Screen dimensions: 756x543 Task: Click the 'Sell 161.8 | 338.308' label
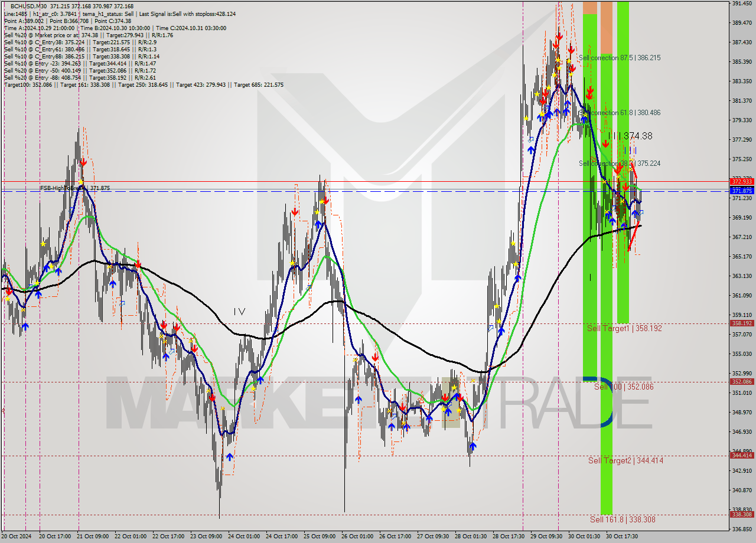coord(623,519)
